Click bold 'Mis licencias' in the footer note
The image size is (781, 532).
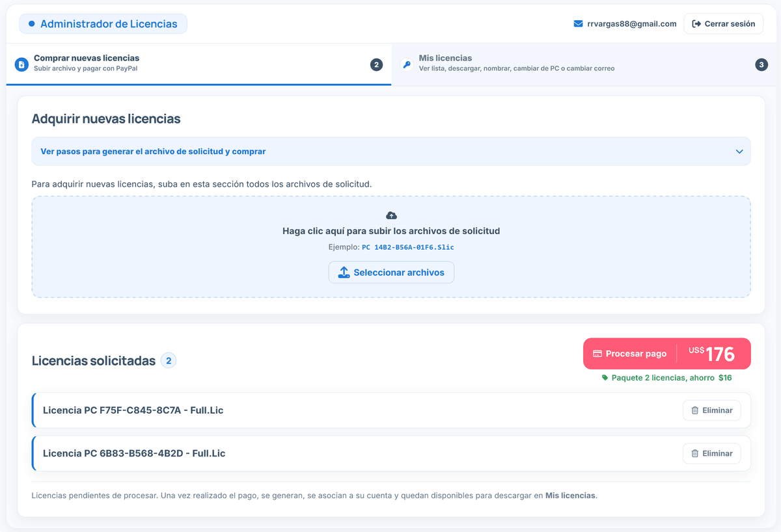click(570, 496)
